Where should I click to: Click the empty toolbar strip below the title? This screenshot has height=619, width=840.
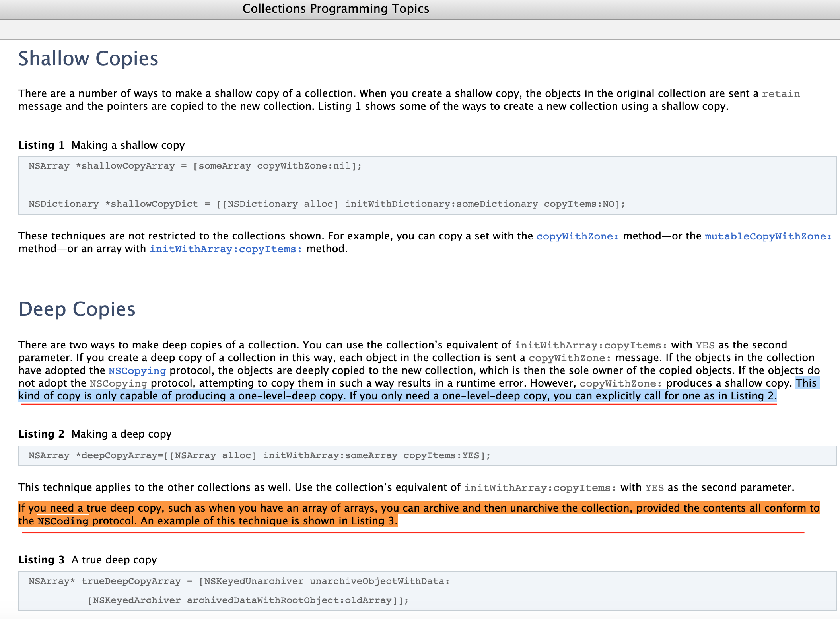(x=420, y=29)
